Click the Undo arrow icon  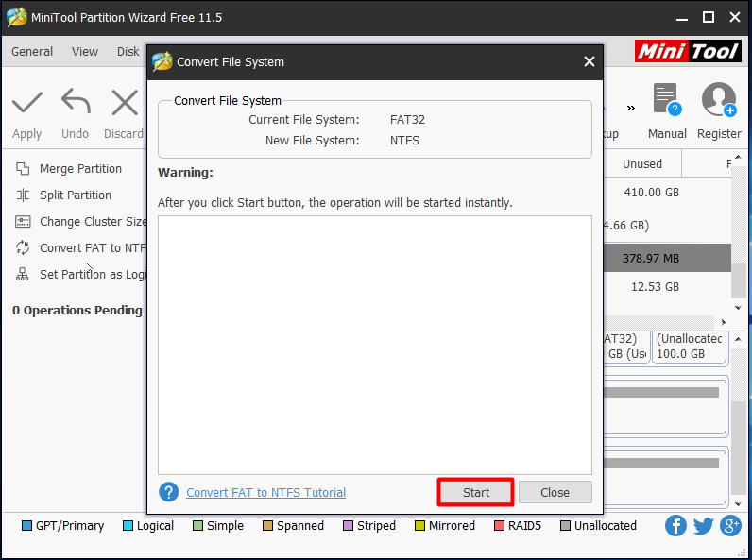pyautogui.click(x=76, y=101)
